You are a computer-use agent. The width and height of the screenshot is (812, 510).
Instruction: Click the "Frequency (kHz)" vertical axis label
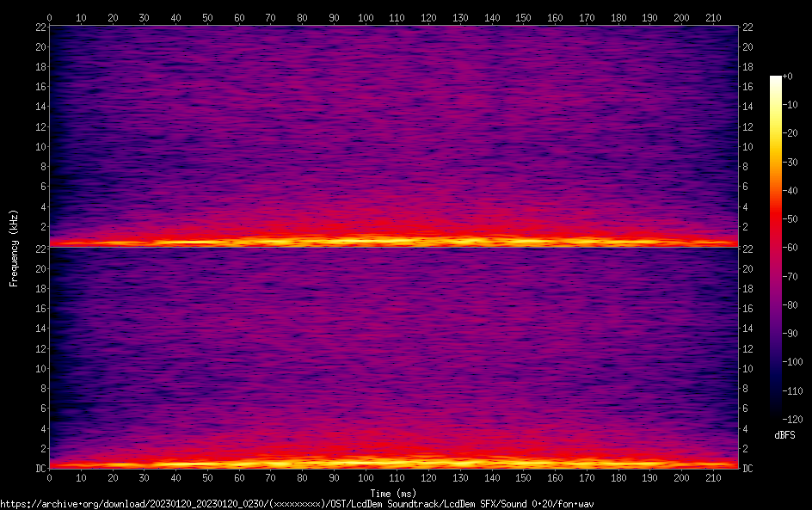pyautogui.click(x=13, y=247)
